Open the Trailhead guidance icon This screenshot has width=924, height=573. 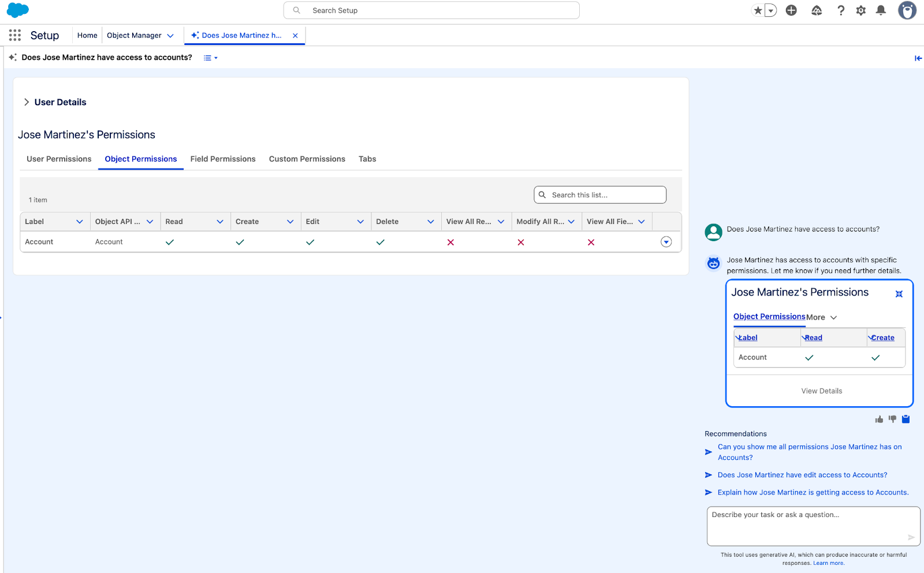[x=817, y=10]
